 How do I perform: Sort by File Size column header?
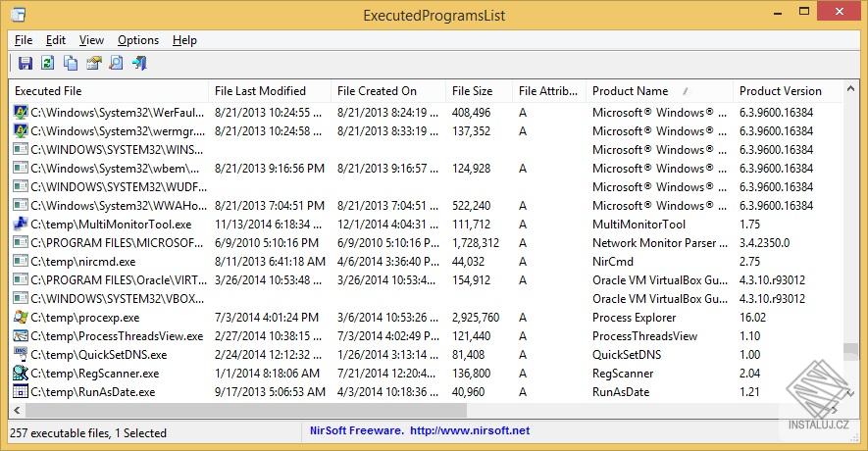[479, 91]
